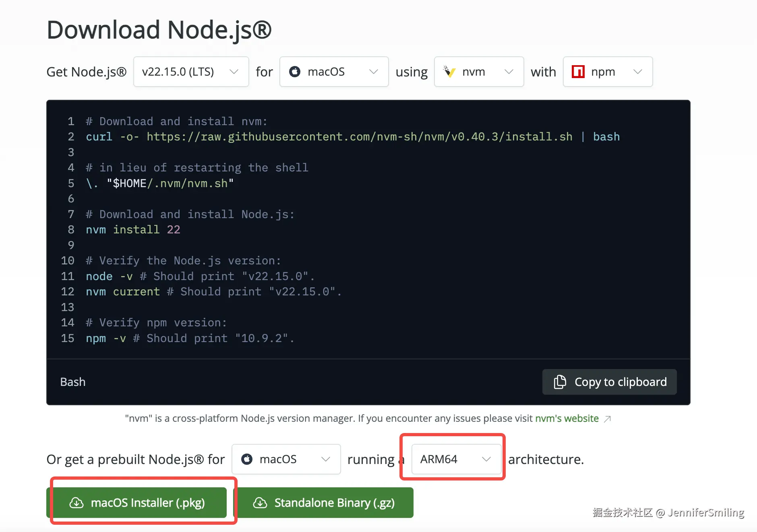The image size is (757, 532).
Task: Click the external link arrow after nvm's website
Action: coord(608,419)
